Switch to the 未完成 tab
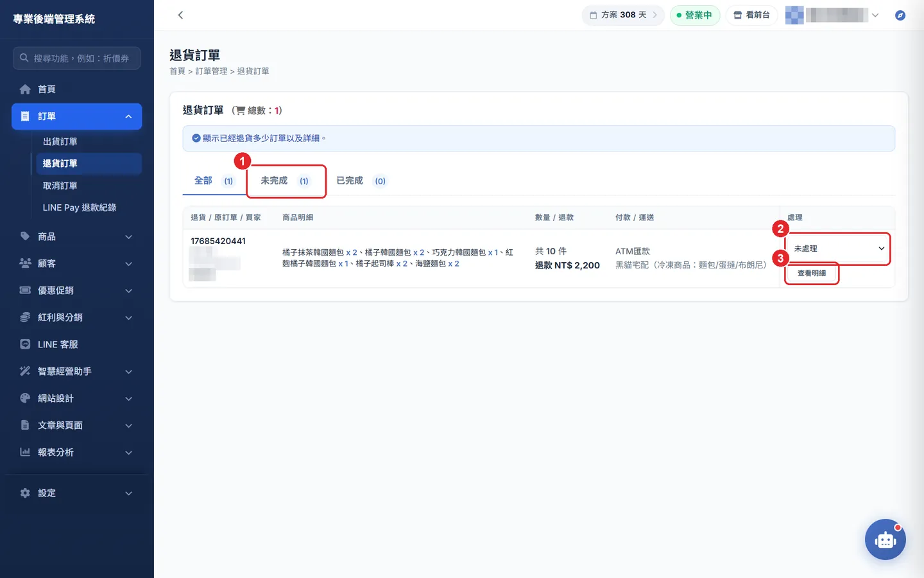This screenshot has height=578, width=924. 285,181
